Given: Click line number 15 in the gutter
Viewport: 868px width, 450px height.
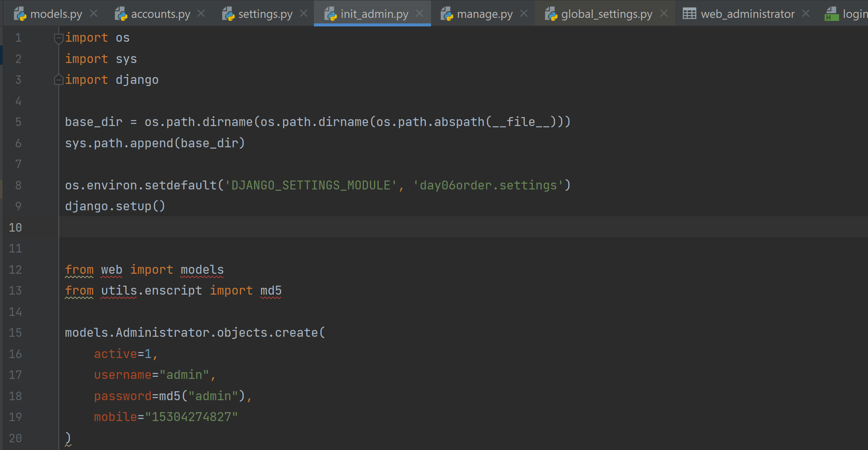Looking at the screenshot, I should point(15,332).
